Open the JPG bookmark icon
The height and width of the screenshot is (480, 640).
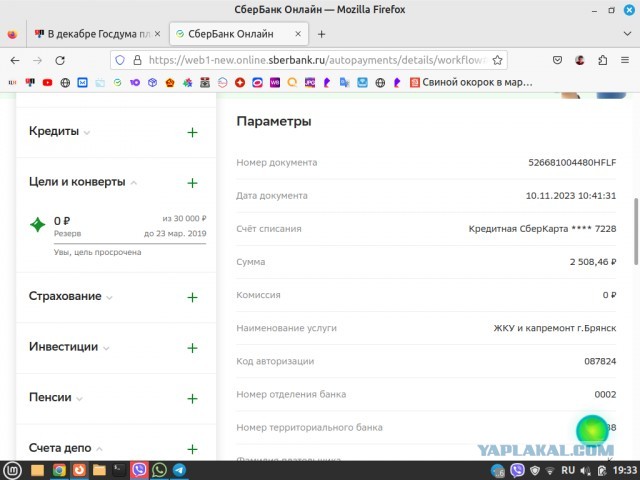pos(310,82)
